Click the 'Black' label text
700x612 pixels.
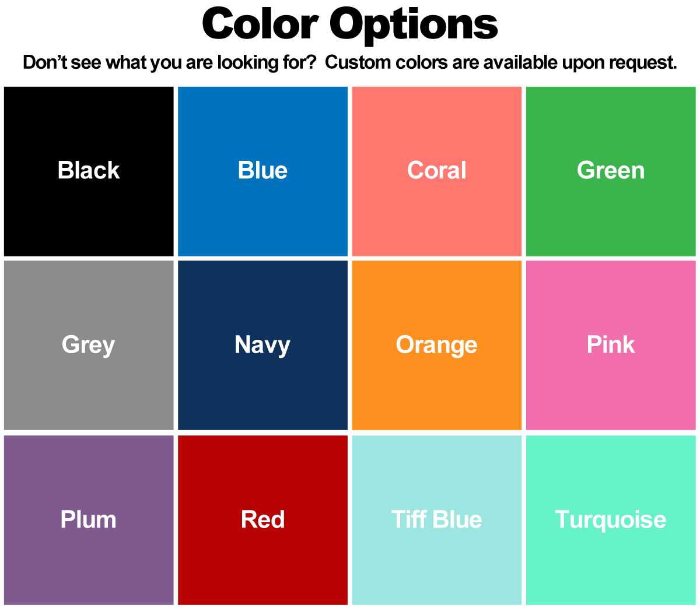pyautogui.click(x=89, y=170)
